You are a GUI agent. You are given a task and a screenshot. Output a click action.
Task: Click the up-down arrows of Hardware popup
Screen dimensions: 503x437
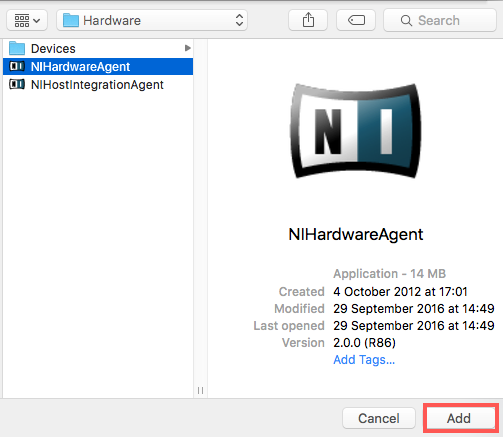tap(239, 20)
